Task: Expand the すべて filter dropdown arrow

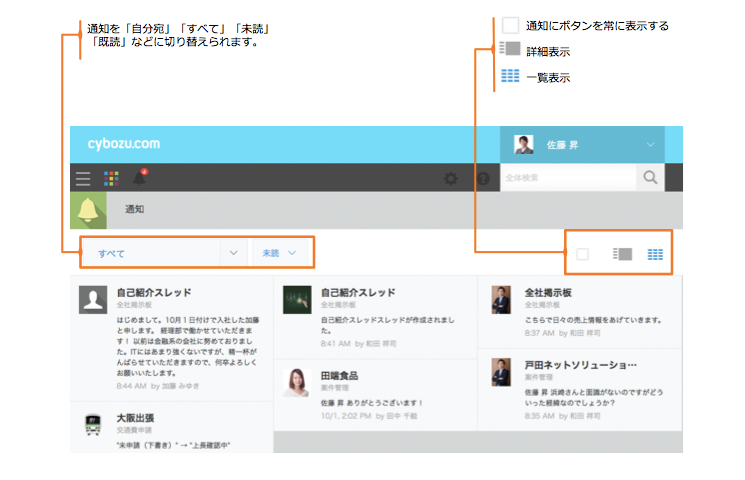Action: [x=234, y=253]
